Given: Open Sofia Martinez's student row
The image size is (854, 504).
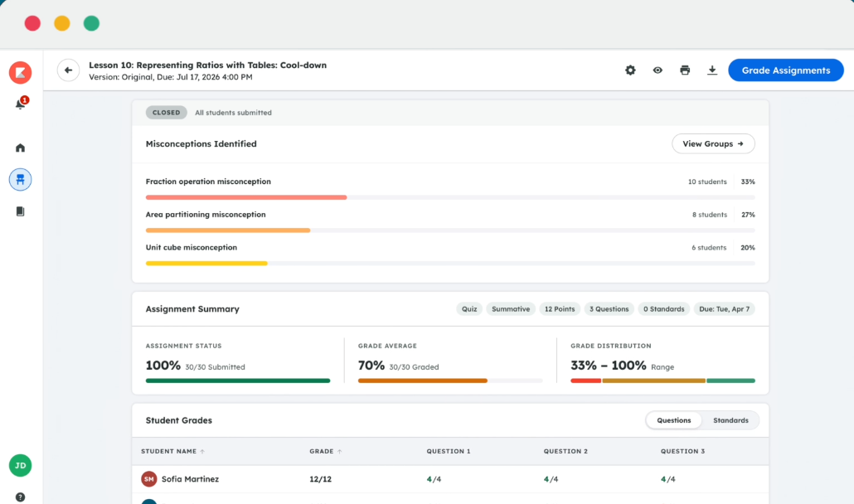Looking at the screenshot, I should pos(450,479).
